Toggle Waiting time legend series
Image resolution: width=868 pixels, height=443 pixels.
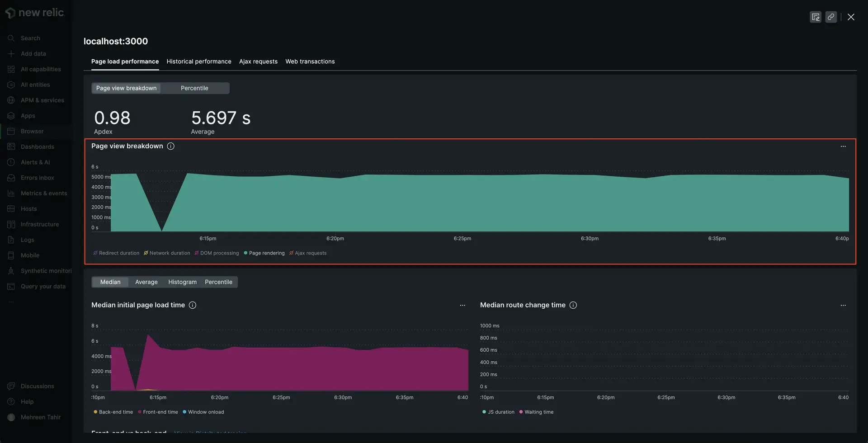[536, 412]
